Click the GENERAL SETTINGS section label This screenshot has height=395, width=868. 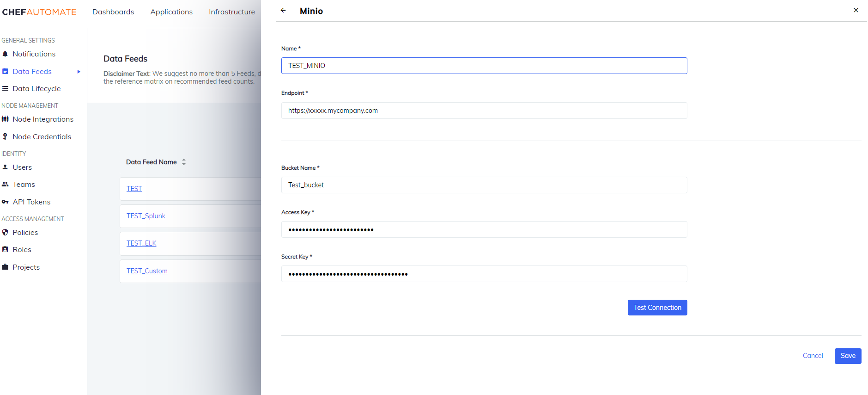[x=28, y=41]
